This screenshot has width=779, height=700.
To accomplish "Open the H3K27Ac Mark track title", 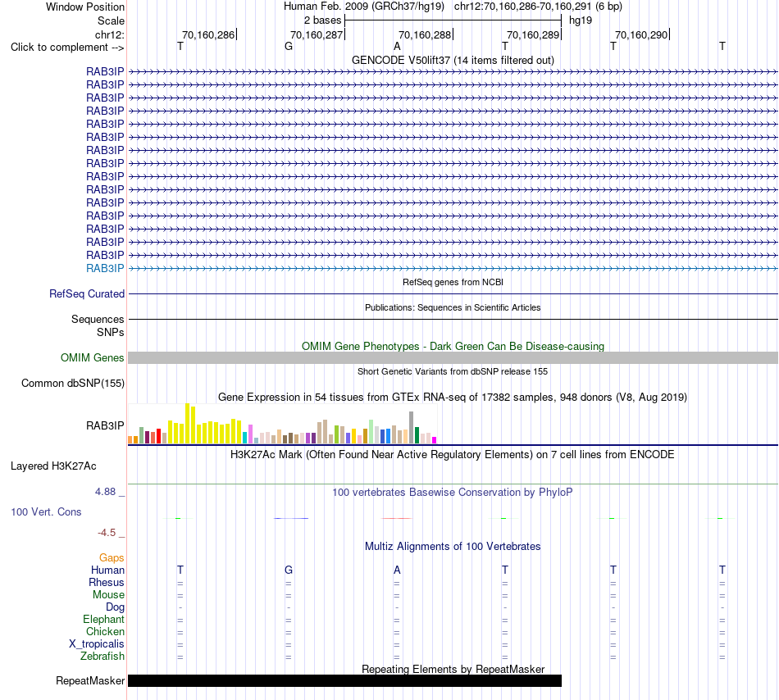I will pyautogui.click(x=453, y=454).
